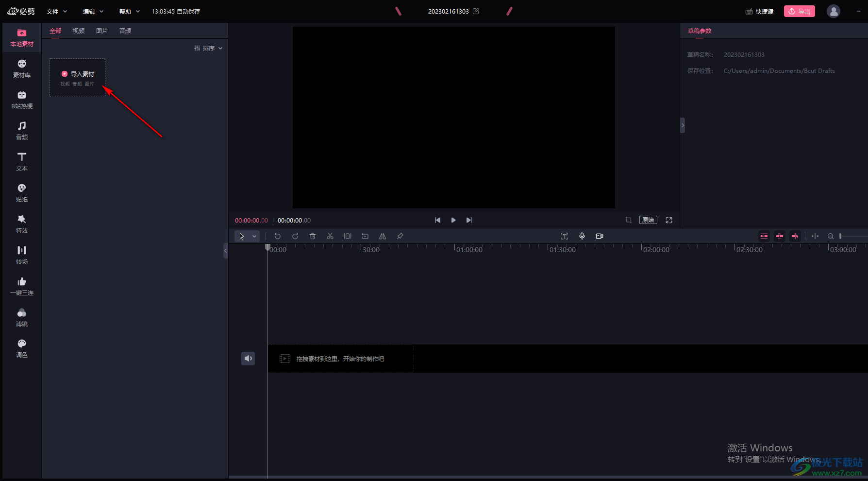
Task: Expand the selection tool dropdown arrow
Action: (254, 236)
